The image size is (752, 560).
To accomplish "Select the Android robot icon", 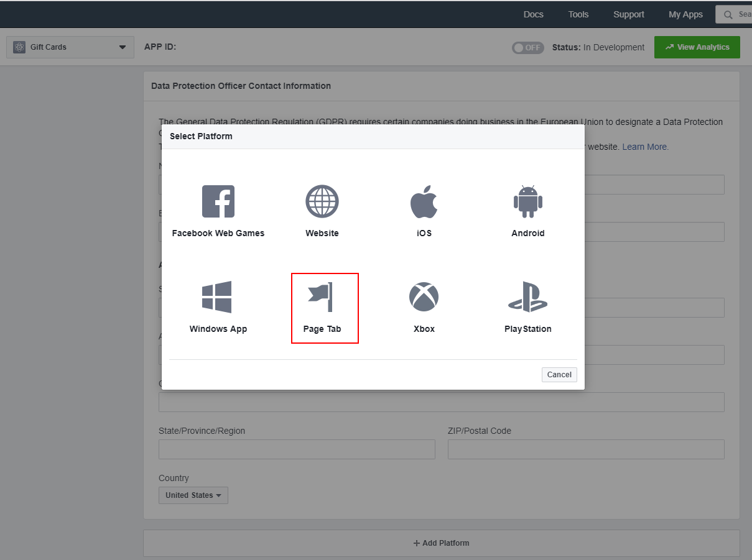I will tap(527, 201).
